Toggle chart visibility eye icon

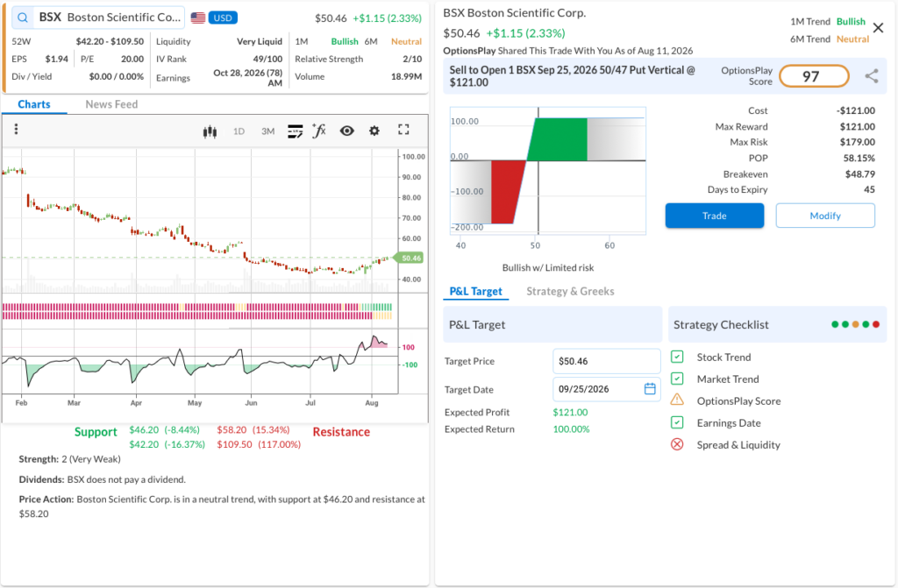tap(346, 131)
